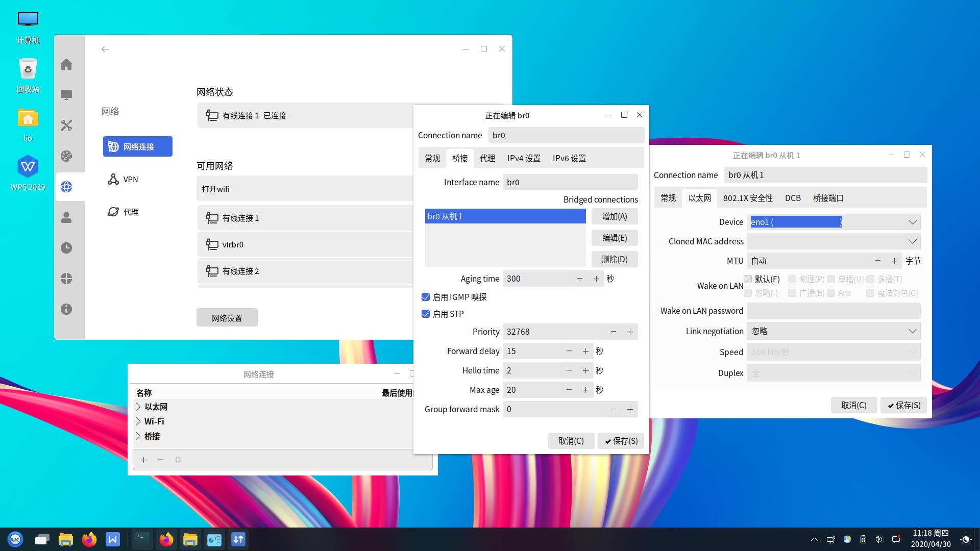Expand the 桥接 group in 网络连接 list
The width and height of the screenshot is (980, 551).
point(138,436)
